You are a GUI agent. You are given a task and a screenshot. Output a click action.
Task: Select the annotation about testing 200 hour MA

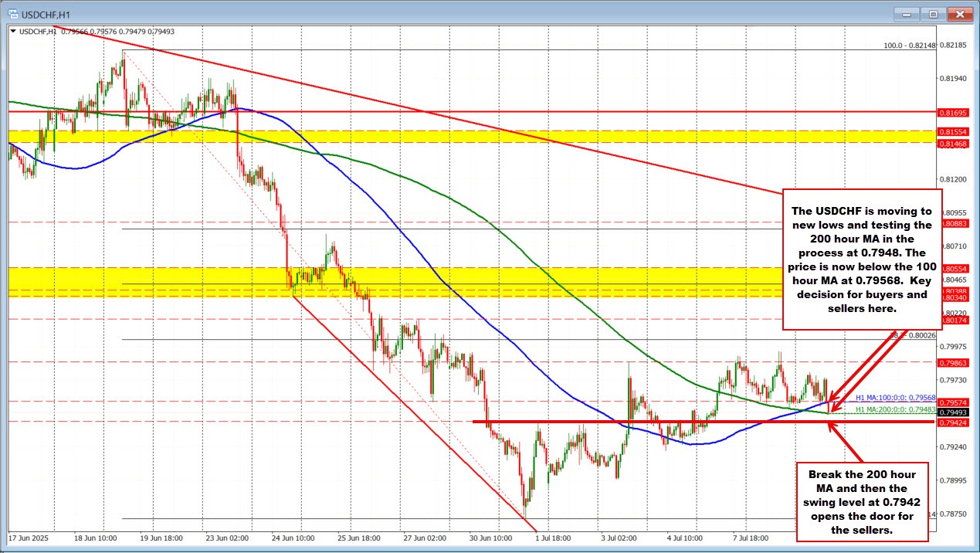coord(862,259)
